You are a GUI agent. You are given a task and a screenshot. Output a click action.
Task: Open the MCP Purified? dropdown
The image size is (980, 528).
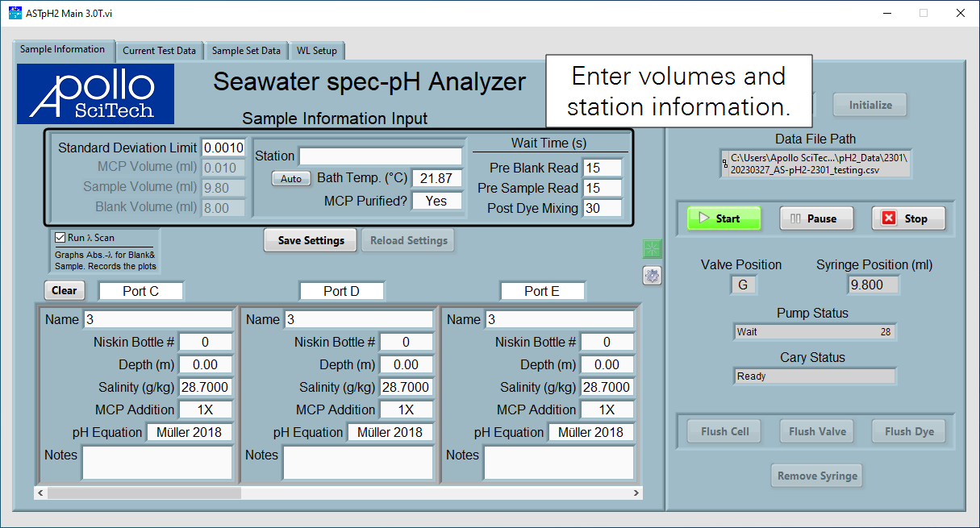coord(436,201)
